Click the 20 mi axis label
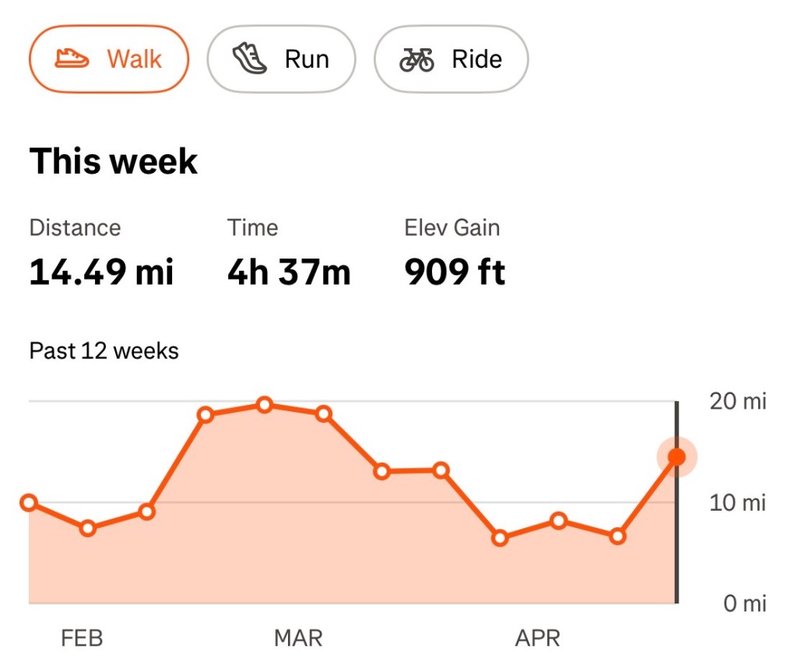The height and width of the screenshot is (672, 797). pyautogui.click(x=737, y=402)
